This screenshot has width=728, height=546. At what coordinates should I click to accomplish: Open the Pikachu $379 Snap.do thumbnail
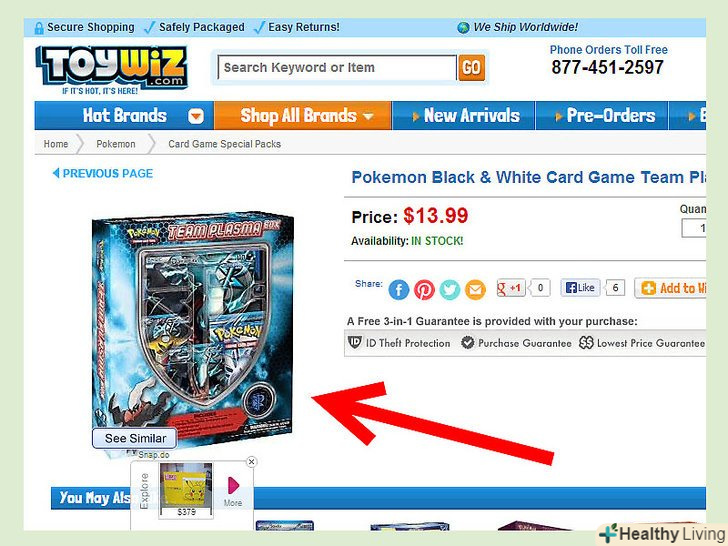(x=186, y=490)
